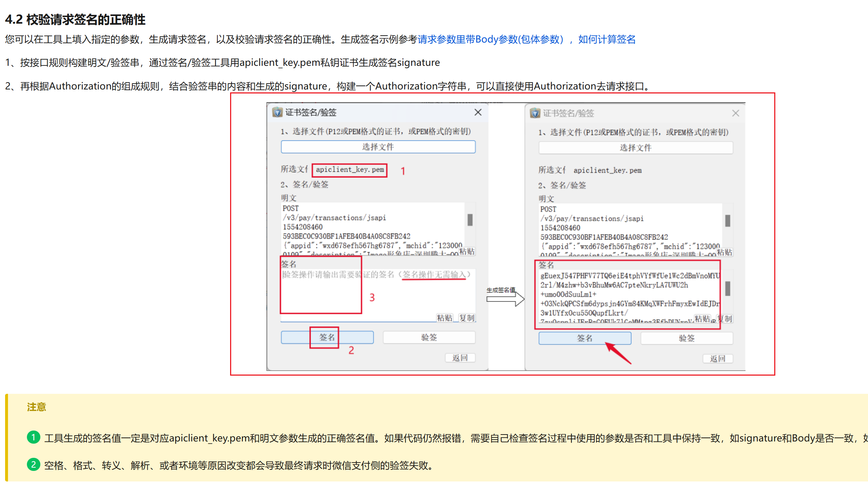The height and width of the screenshot is (504, 868).
Task: Close the right 证书签名/验签 dialog
Action: pyautogui.click(x=735, y=113)
